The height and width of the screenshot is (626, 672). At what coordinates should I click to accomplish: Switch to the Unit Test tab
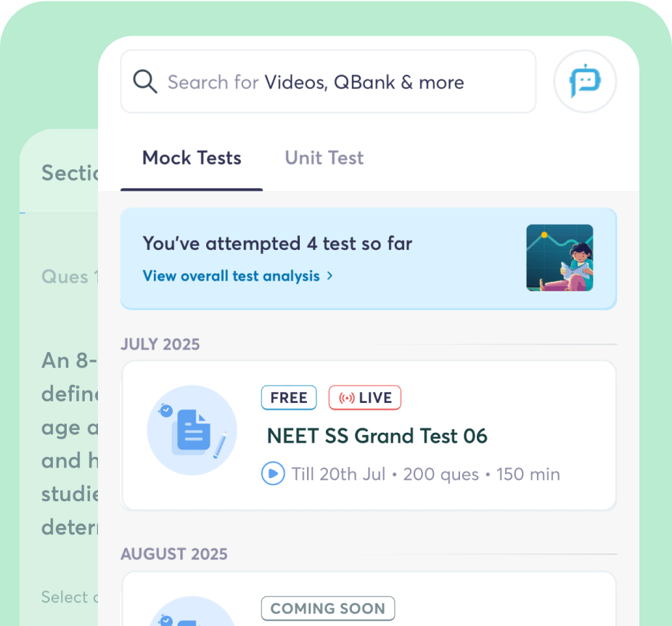324,158
